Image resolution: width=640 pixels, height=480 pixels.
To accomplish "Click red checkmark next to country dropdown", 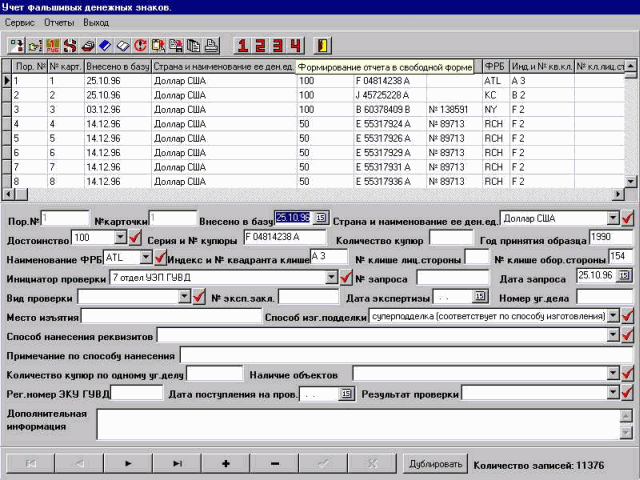I will [x=627, y=218].
